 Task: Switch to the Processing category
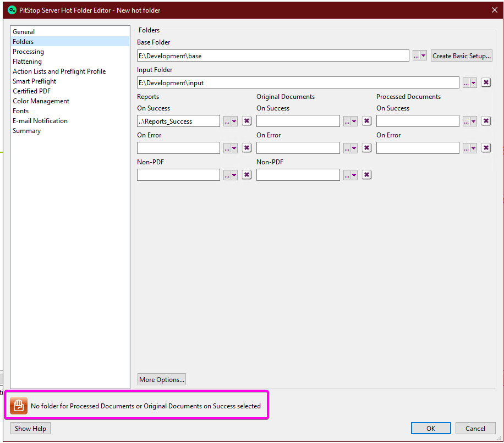(70, 51)
